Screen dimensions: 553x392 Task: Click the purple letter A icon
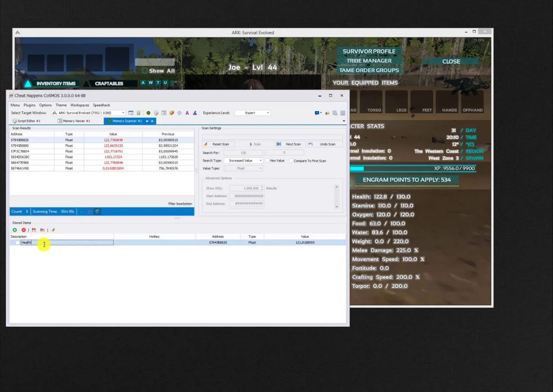tap(187, 113)
